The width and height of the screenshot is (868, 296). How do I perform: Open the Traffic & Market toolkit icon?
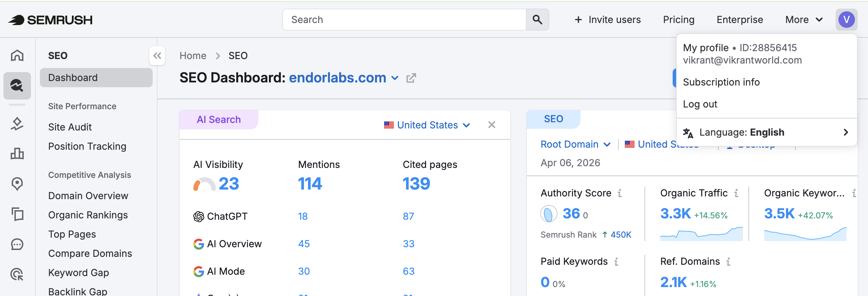[17, 124]
